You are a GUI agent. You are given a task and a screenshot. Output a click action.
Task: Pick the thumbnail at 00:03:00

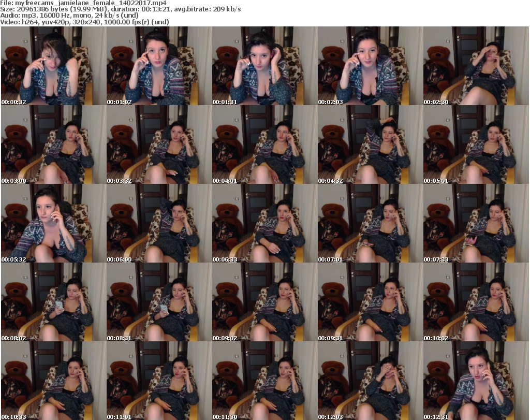54,144
